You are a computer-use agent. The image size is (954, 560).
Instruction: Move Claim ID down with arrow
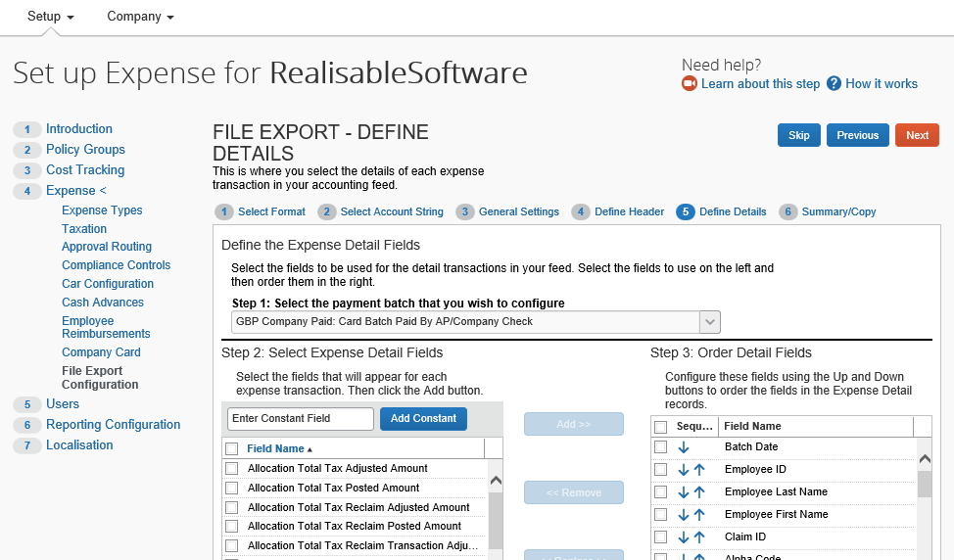[684, 537]
